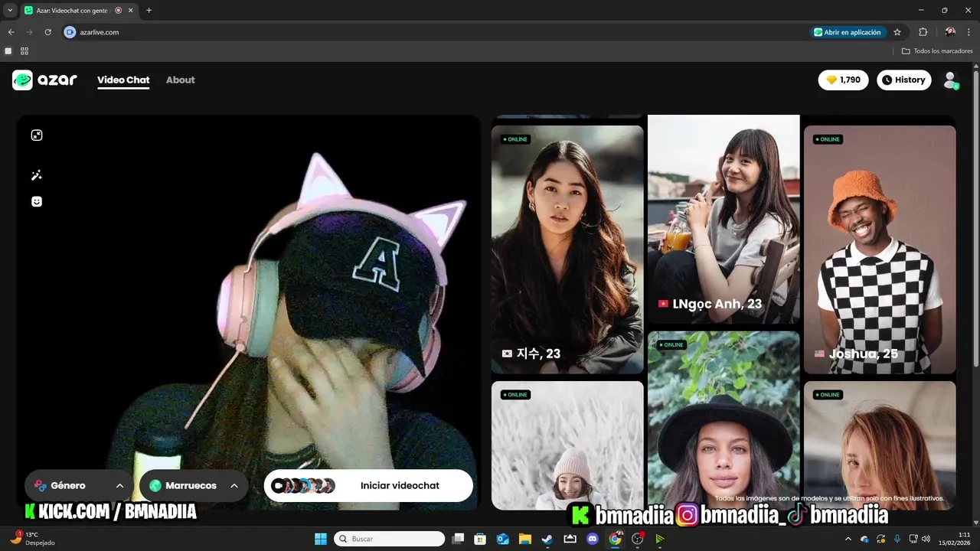Open the snowy beanie profile card
The width and height of the screenshot is (980, 551).
567,445
